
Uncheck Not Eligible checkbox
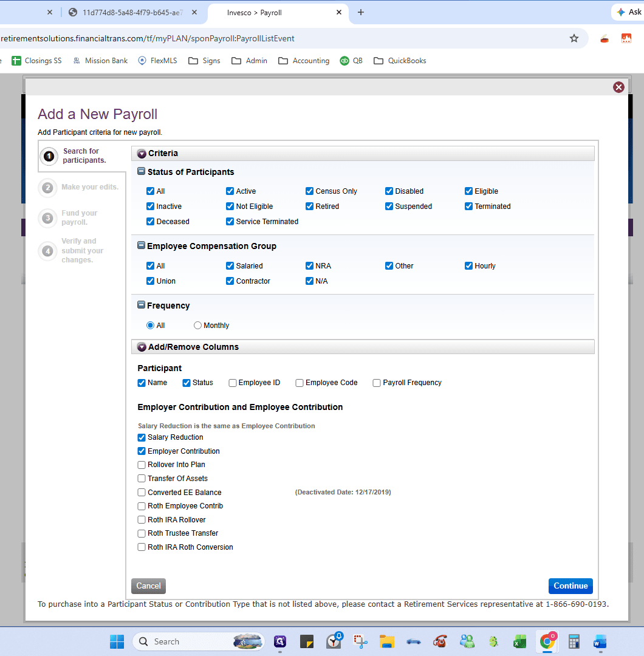(230, 207)
